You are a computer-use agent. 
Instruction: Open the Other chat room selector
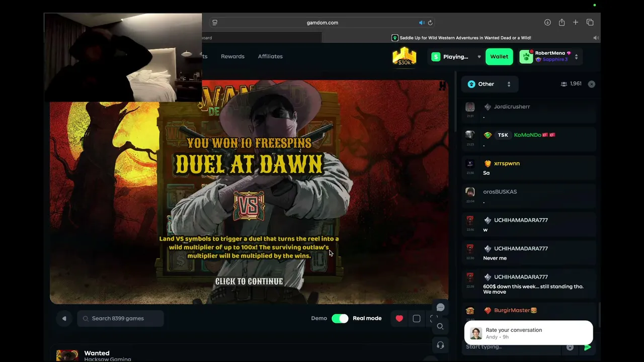[x=489, y=84]
